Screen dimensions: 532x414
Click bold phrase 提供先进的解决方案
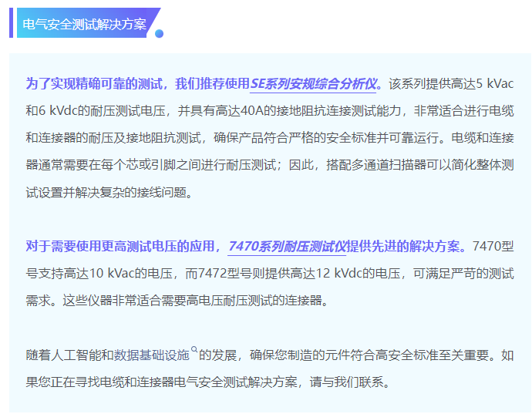(406, 247)
